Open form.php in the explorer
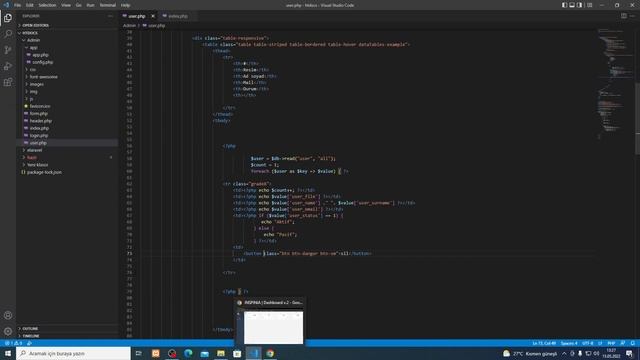 (x=68, y=113)
